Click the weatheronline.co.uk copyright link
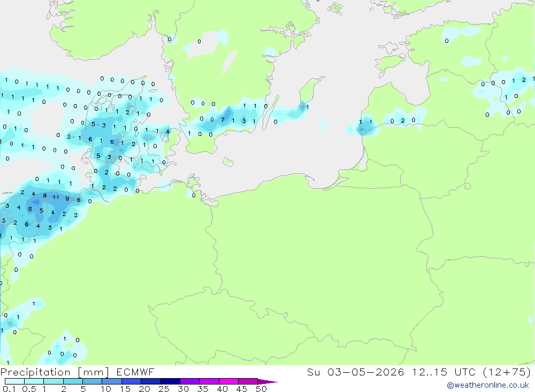This screenshot has width=535, height=392. [488, 385]
